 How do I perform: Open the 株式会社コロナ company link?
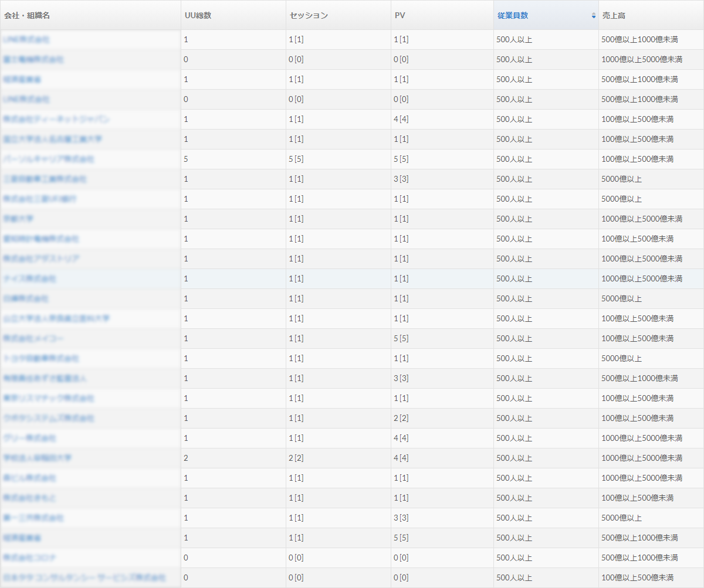[x=30, y=558]
